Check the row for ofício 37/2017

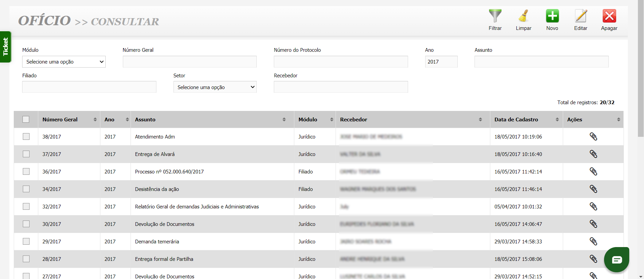coord(26,154)
